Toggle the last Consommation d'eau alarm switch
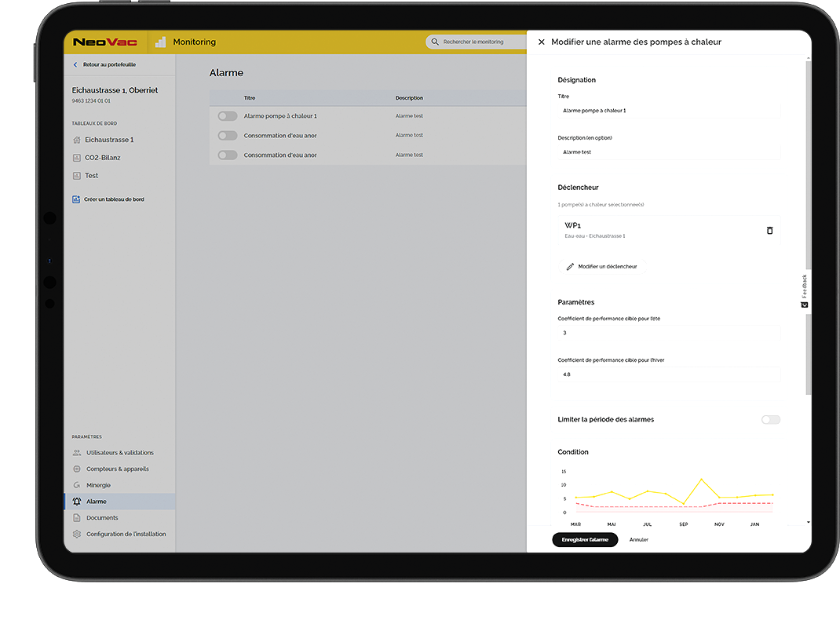Image resolution: width=840 pixels, height=624 pixels. [x=227, y=155]
